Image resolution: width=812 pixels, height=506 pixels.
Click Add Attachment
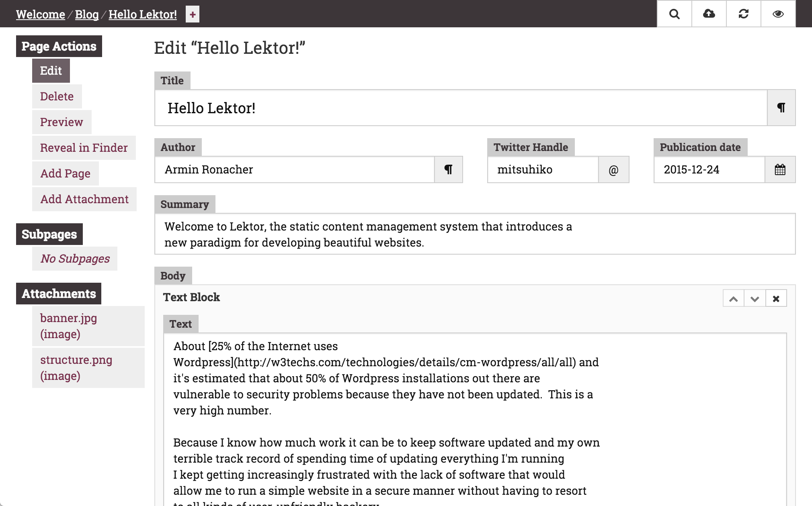[84, 199]
